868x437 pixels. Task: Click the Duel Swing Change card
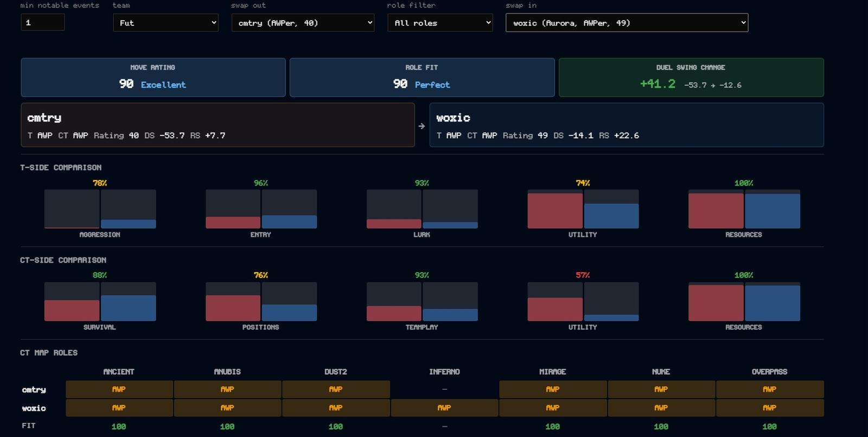[691, 78]
